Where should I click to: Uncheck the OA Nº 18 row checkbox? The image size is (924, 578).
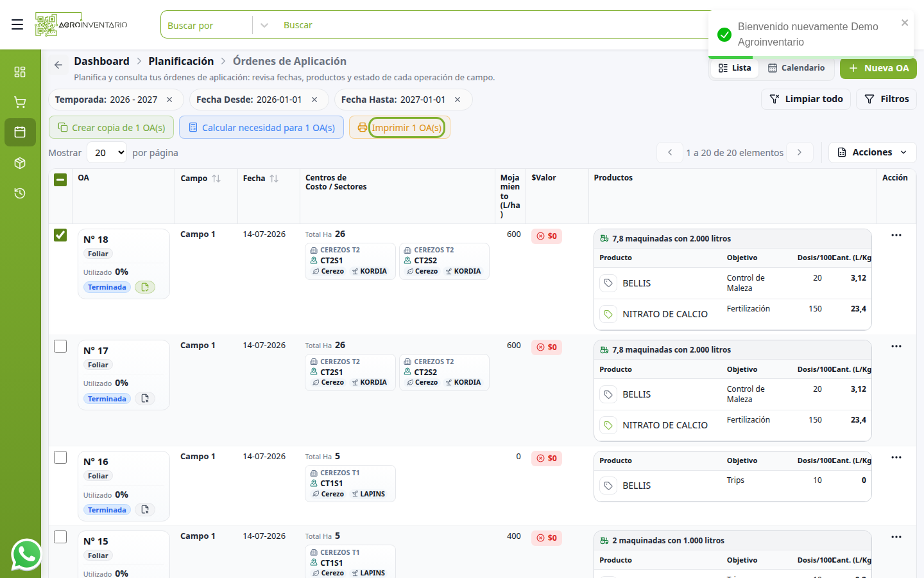(60, 235)
